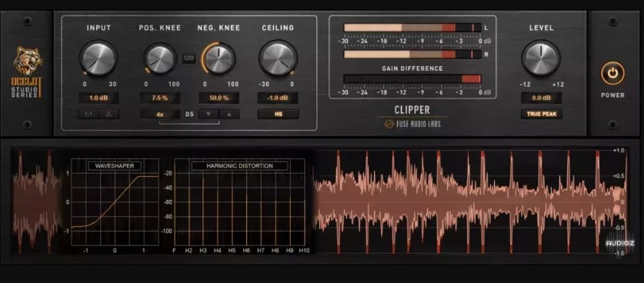644x283 pixels.
Task: Click the Neg. Knee knob
Action: (219, 58)
